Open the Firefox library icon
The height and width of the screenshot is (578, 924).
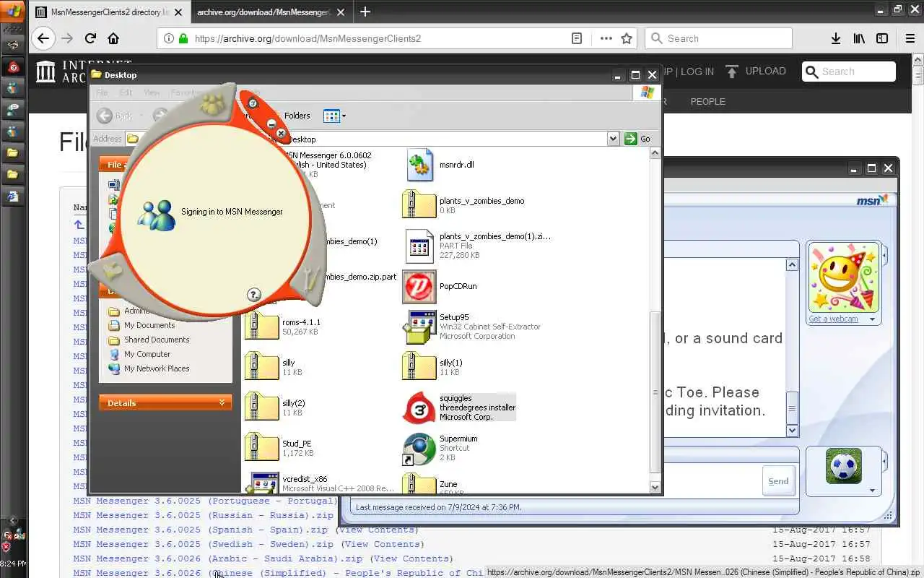click(859, 38)
